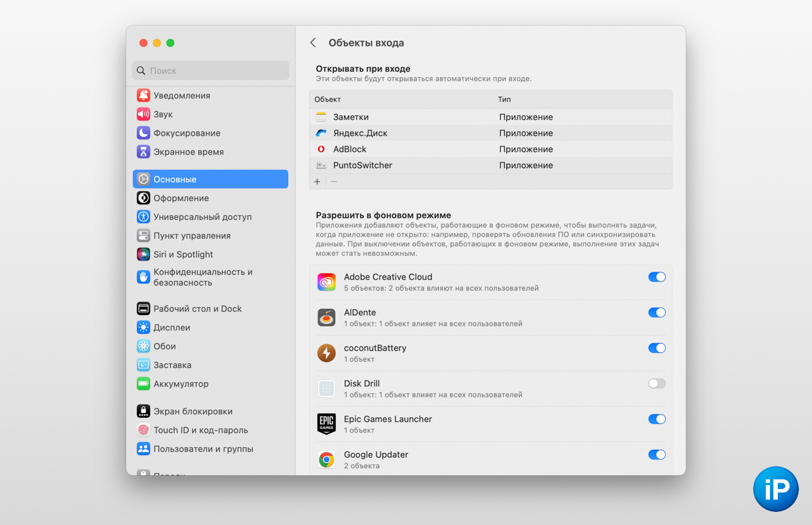Click the Adobe Creative Cloud app icon

pos(326,282)
